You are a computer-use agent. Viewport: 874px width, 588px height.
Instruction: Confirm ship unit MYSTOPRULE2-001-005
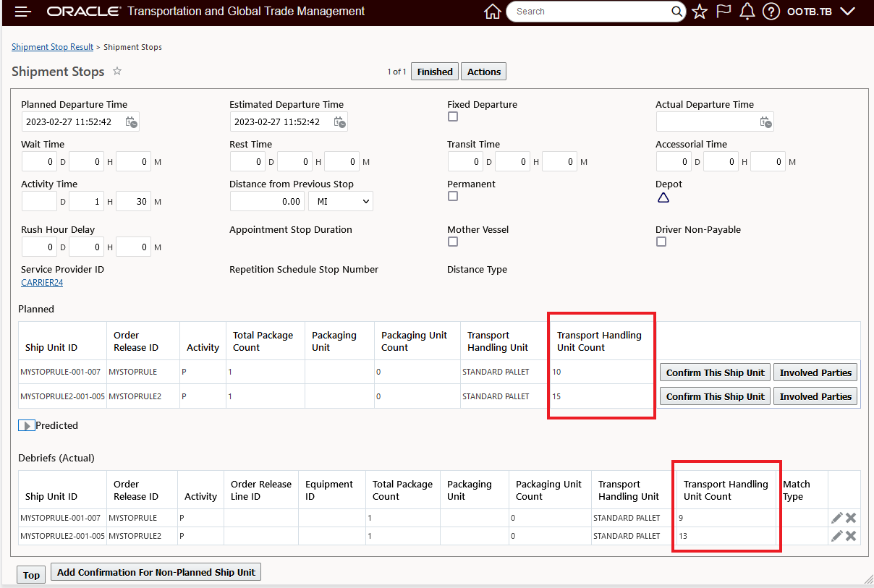coord(715,396)
